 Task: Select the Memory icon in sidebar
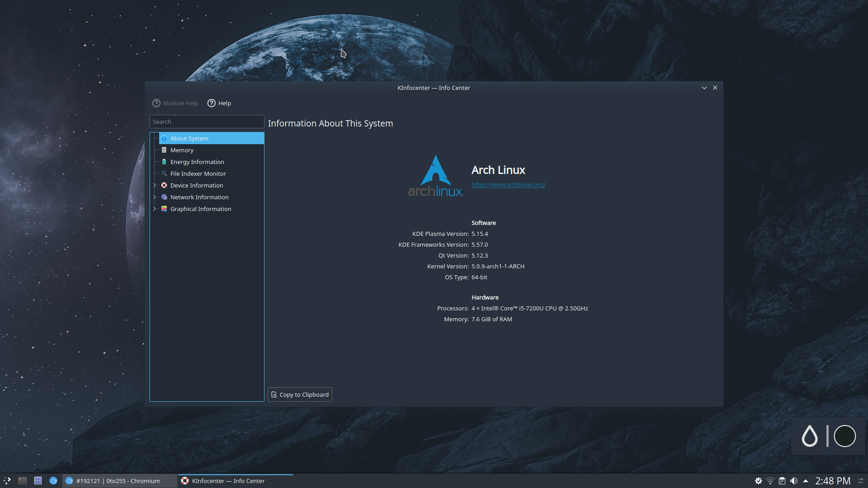click(164, 150)
